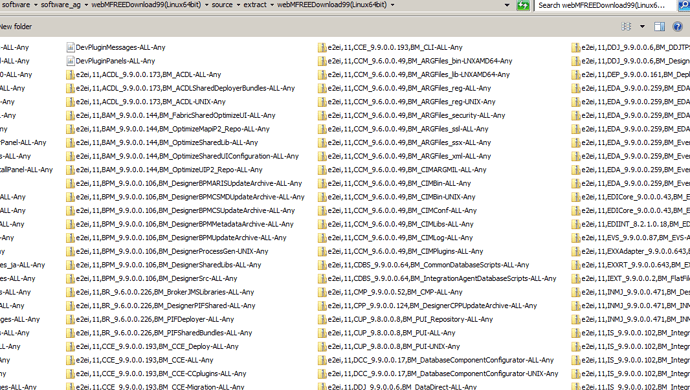Viewport: 690px width, 390px height.
Task: Open the view options dropdown arrow
Action: (642, 26)
